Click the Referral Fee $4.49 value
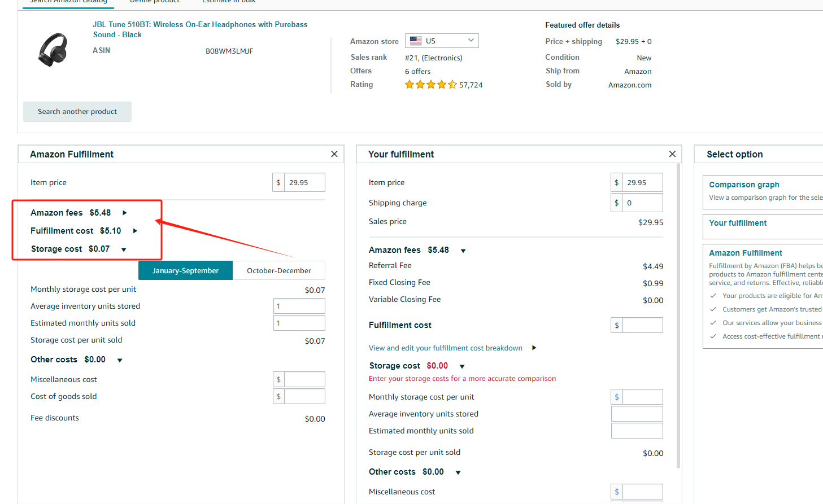823x504 pixels. pyautogui.click(x=653, y=266)
